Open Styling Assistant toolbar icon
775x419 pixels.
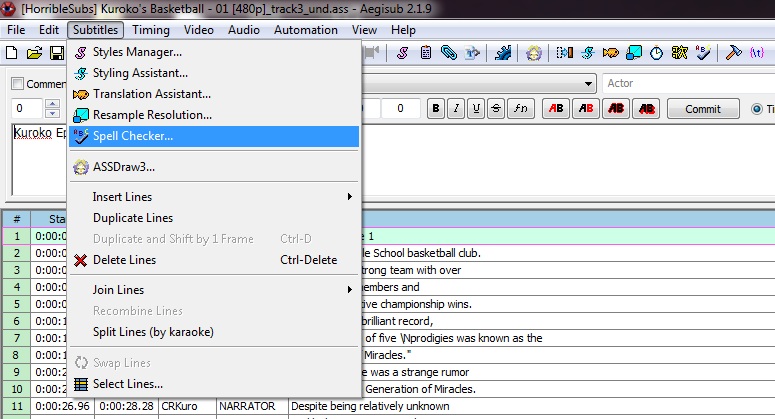pos(588,52)
